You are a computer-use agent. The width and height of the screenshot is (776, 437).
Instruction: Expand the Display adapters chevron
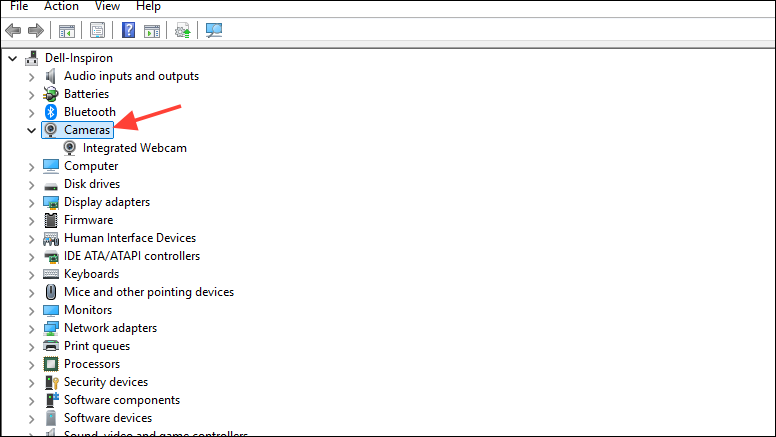tap(32, 203)
